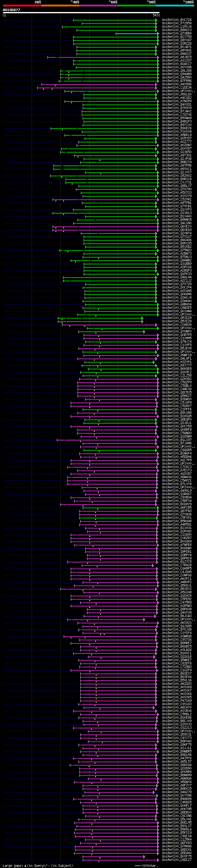Image resolution: width=197 pixels, height=868 pixels.
Task: Click hit label UniRef100_C8WSE5
Action: click(177, 308)
